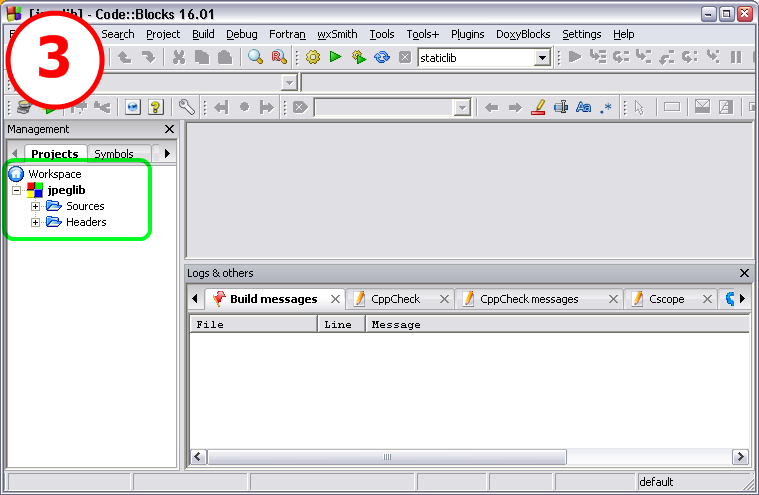Click the Rebuild blue arrows icon
Viewport: 759px width, 495px height.
click(x=382, y=58)
